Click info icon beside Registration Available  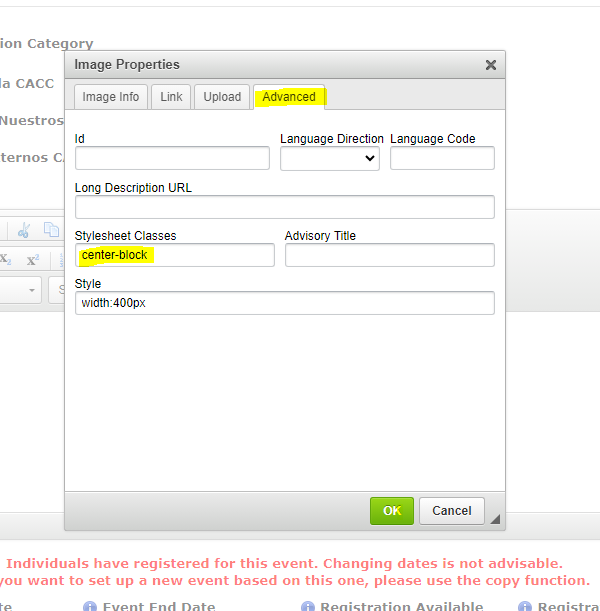tap(308, 606)
